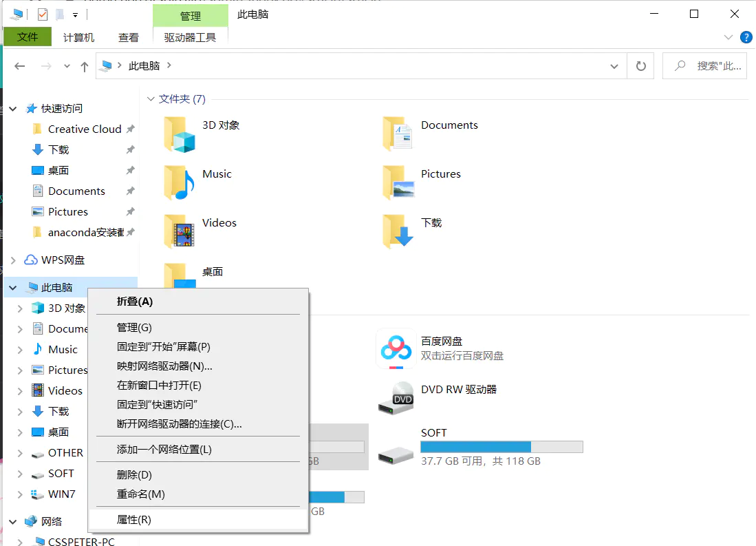Select WIN7 drive in navigation tree
This screenshot has height=546, width=756.
tap(62, 494)
